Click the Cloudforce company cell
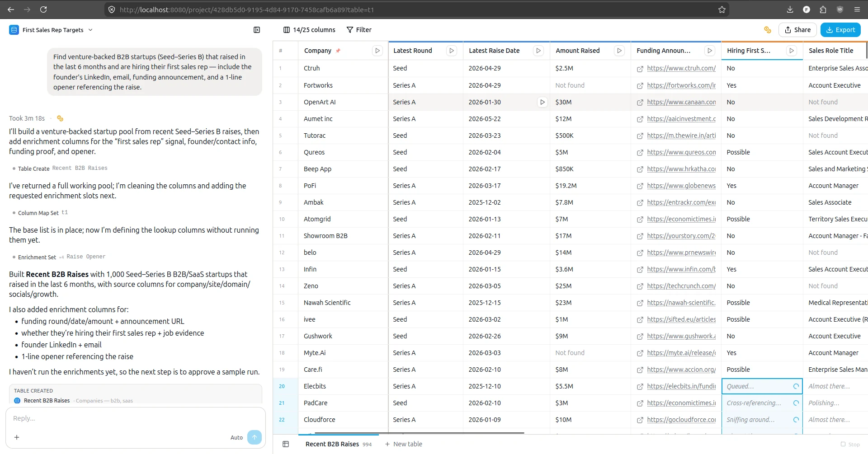Image resolution: width=868 pixels, height=454 pixels. point(343,420)
